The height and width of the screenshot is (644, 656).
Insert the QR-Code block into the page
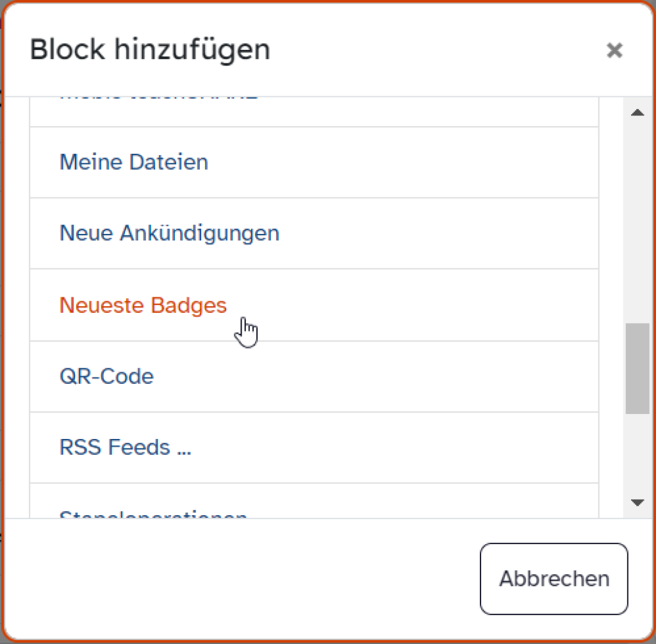click(106, 376)
